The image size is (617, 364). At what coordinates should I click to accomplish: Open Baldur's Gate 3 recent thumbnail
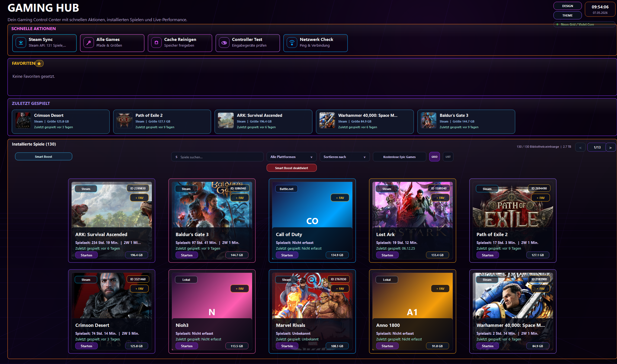point(429,120)
